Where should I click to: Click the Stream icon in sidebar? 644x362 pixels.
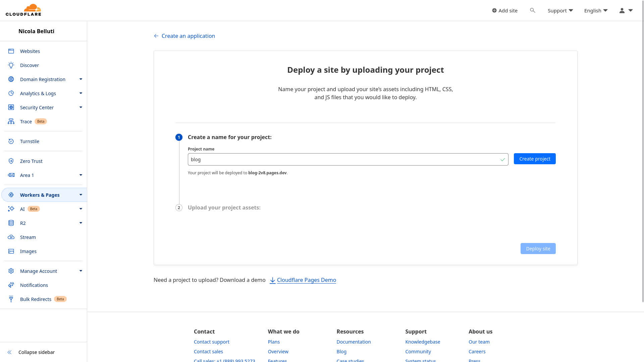11,237
